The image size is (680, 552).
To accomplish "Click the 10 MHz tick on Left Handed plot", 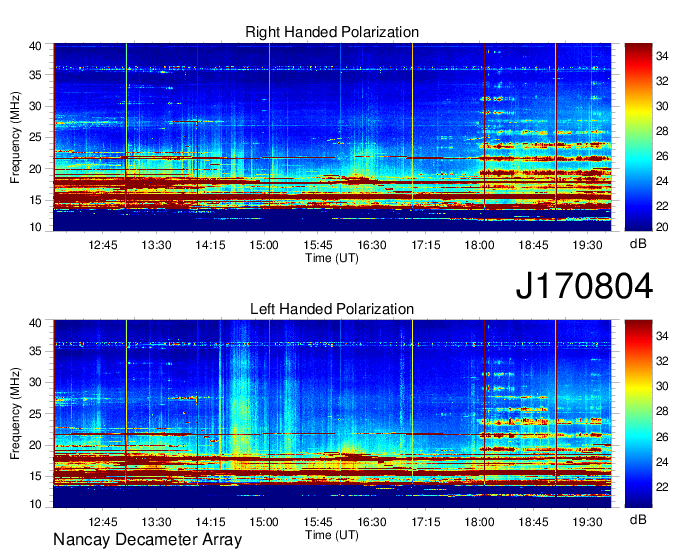I will (x=36, y=504).
